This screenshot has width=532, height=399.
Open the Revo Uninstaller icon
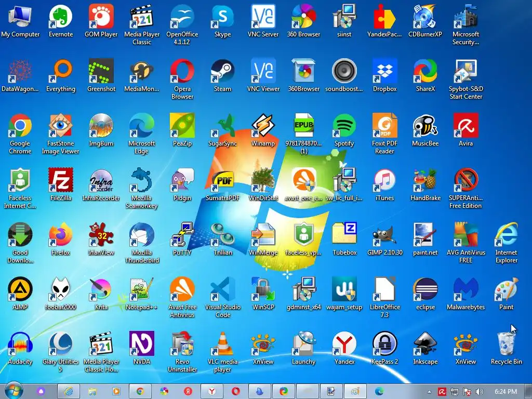coord(182,353)
